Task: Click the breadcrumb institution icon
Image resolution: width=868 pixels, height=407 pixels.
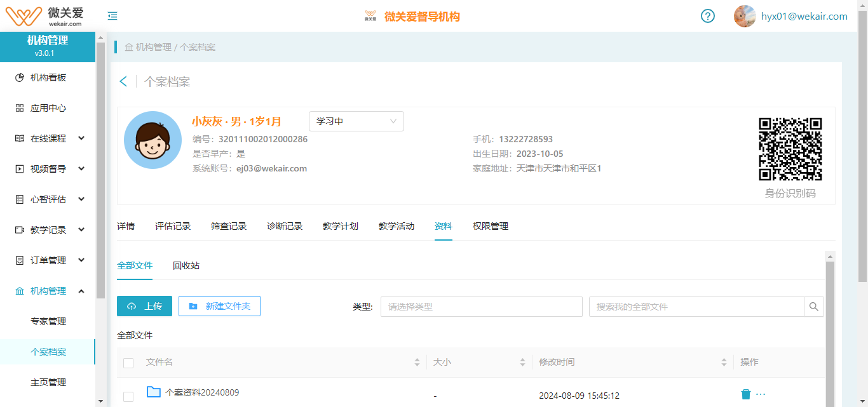Action: [x=129, y=48]
